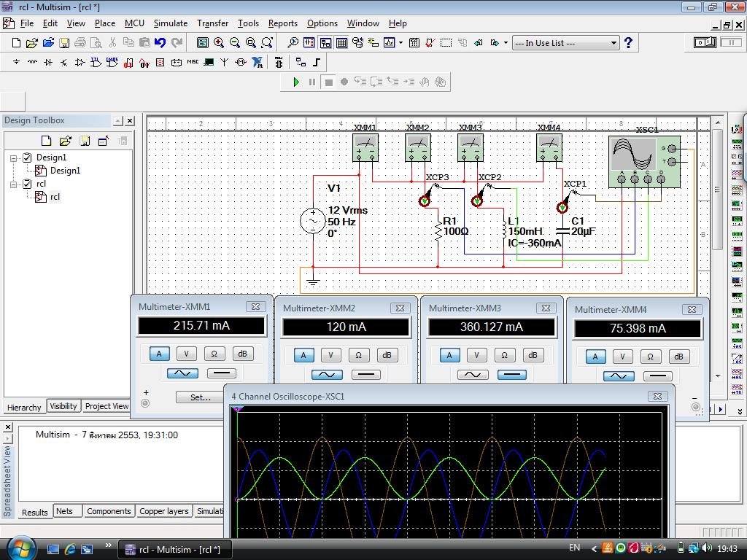Open the Simulate menu
The width and height of the screenshot is (747, 560).
pyautogui.click(x=170, y=23)
